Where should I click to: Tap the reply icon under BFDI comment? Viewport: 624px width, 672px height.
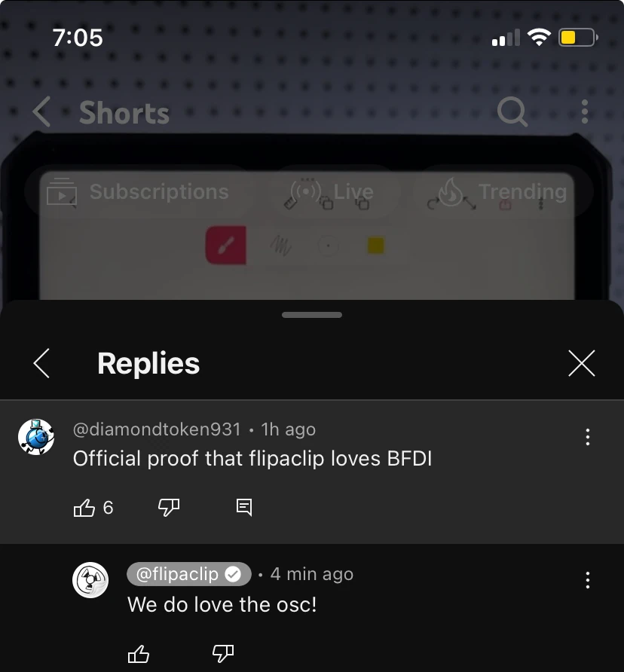(x=244, y=508)
